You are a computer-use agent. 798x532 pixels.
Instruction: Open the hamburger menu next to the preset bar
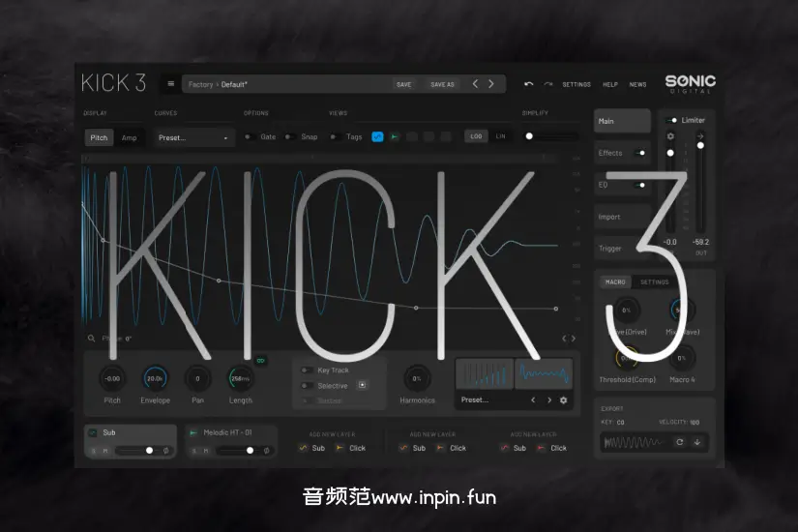171,84
